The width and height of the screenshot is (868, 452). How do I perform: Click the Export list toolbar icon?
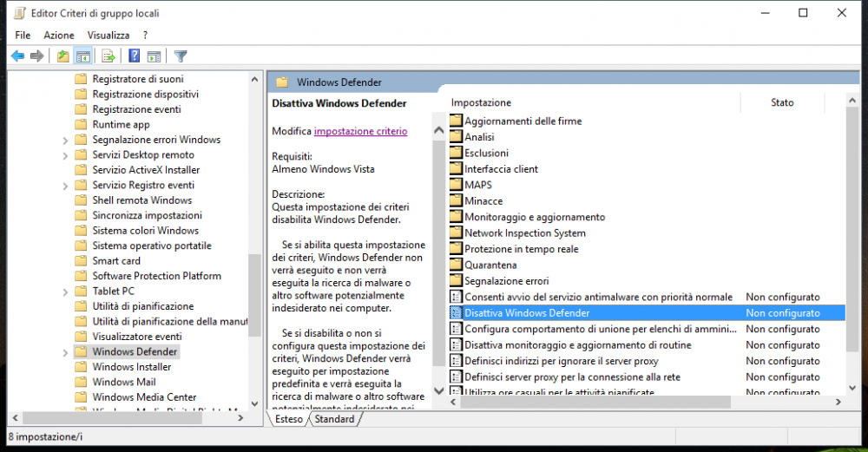108,56
